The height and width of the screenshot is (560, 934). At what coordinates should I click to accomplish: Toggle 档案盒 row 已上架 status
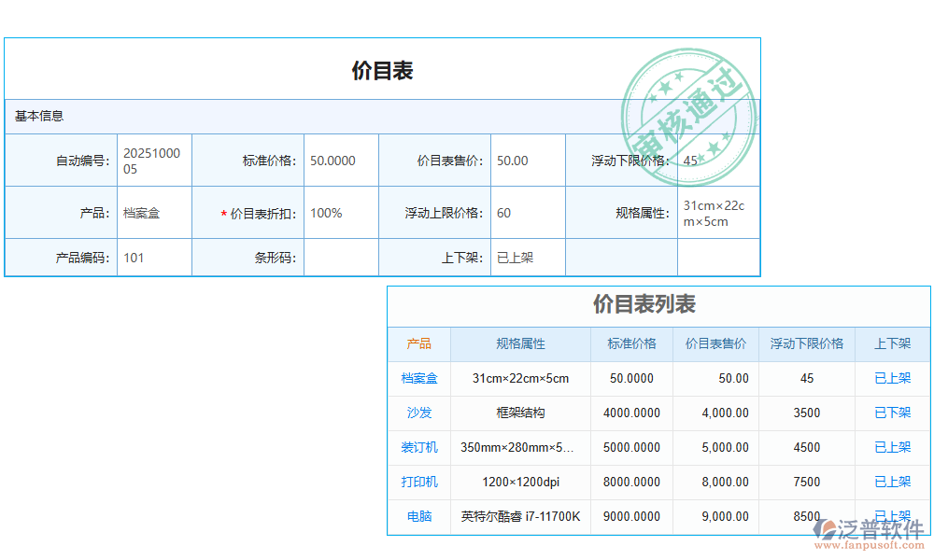(x=892, y=378)
